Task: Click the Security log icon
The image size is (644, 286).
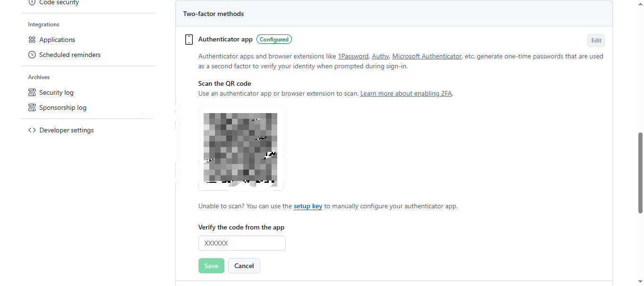Action: click(32, 93)
